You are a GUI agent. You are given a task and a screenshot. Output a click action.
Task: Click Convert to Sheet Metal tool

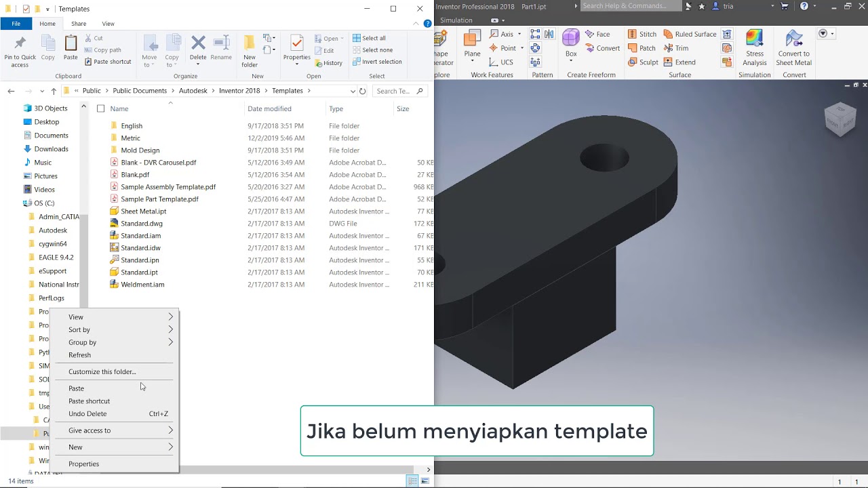pyautogui.click(x=793, y=47)
